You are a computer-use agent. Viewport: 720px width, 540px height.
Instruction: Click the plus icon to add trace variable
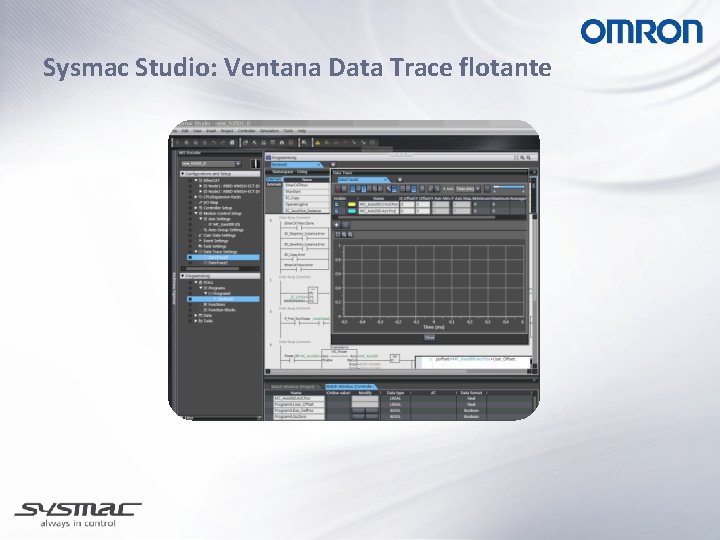click(x=337, y=225)
